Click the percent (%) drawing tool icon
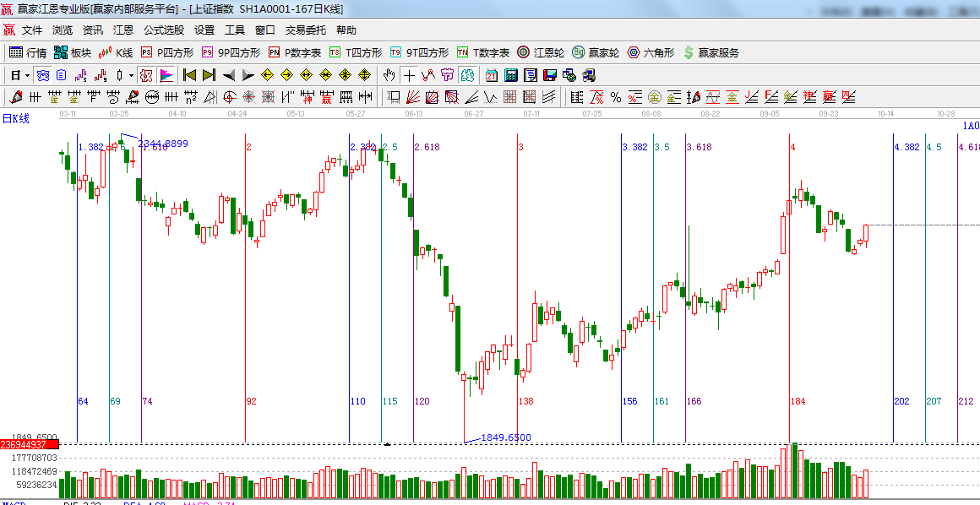980x505 pixels. [615, 97]
